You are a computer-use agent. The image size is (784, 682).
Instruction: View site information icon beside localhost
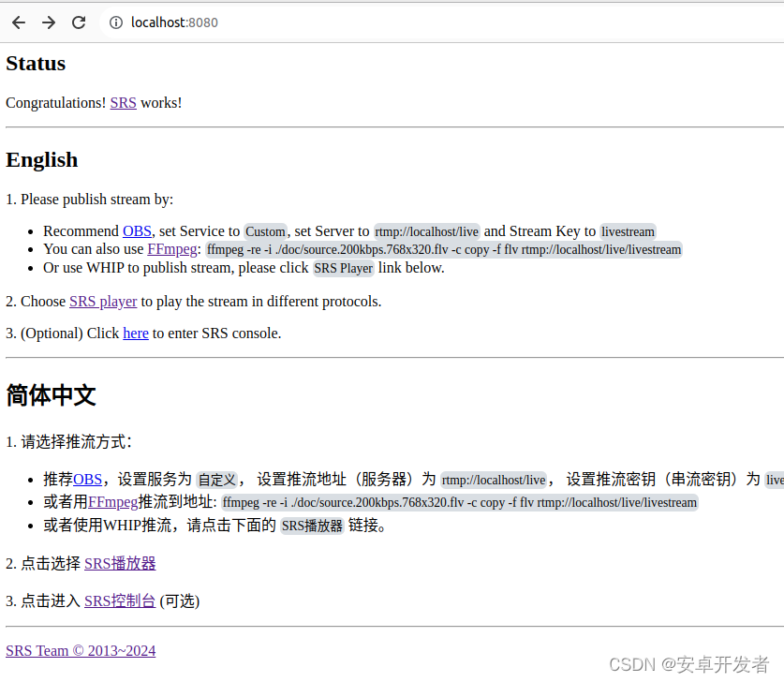click(x=116, y=22)
